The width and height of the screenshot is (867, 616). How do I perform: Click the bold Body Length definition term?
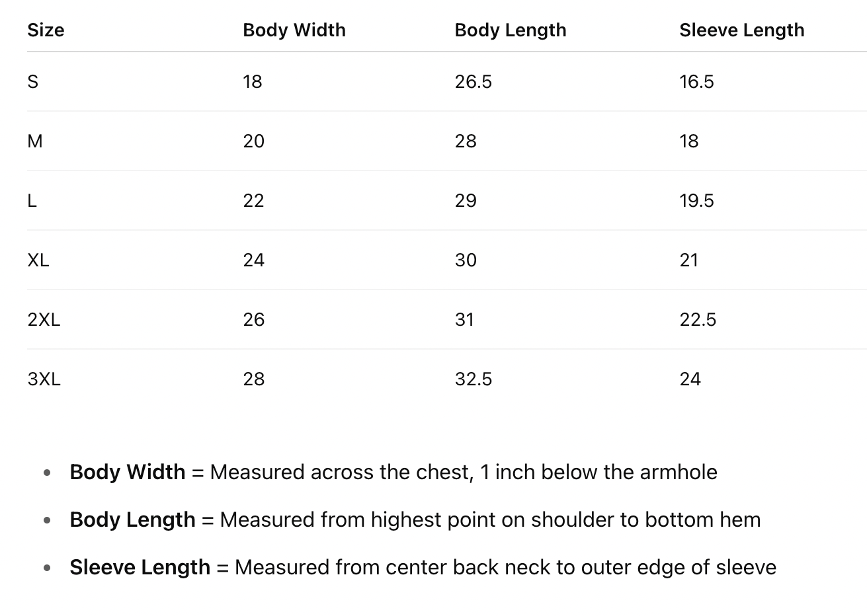pos(132,520)
